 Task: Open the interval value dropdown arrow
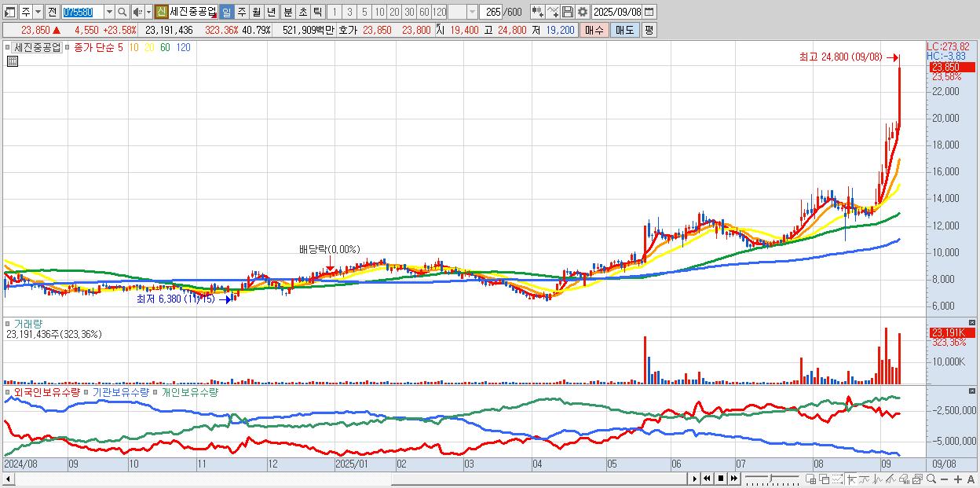pyautogui.click(x=472, y=12)
